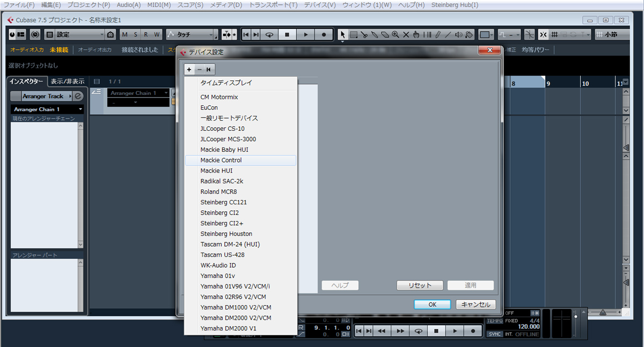644x347 pixels.
Task: Select Steinberg CC121 from device list
Action: tap(240, 202)
